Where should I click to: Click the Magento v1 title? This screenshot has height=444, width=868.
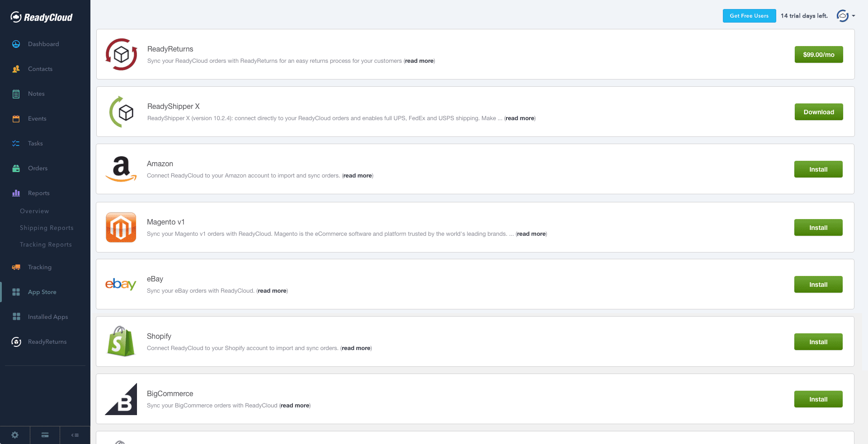click(166, 222)
